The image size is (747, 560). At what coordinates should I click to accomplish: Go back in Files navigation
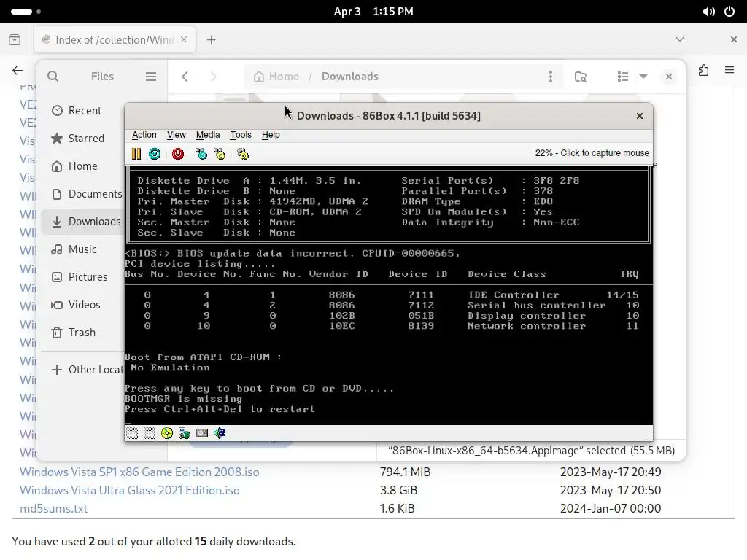(x=185, y=76)
